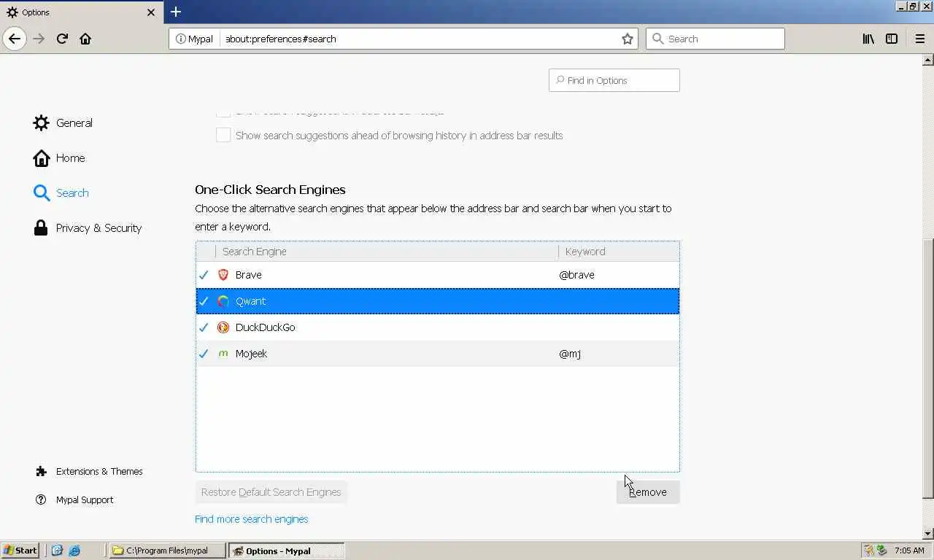Screen dimensions: 934x560
Task: Click the site info icon beside Mypal
Action: pos(180,39)
